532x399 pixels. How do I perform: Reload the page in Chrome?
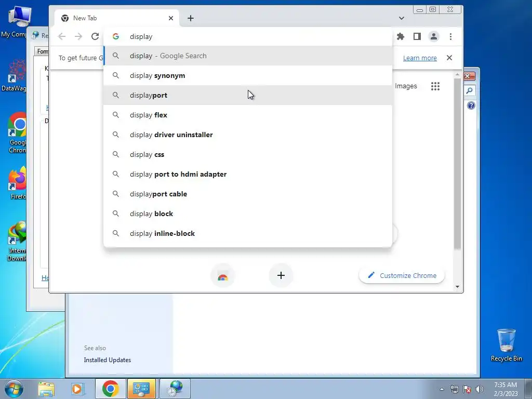pos(95,36)
